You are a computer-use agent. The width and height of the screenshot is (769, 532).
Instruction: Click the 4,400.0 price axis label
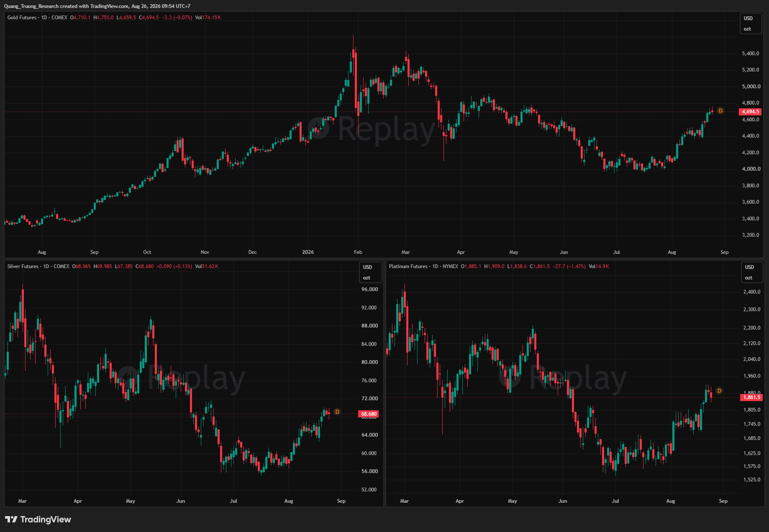pyautogui.click(x=751, y=136)
